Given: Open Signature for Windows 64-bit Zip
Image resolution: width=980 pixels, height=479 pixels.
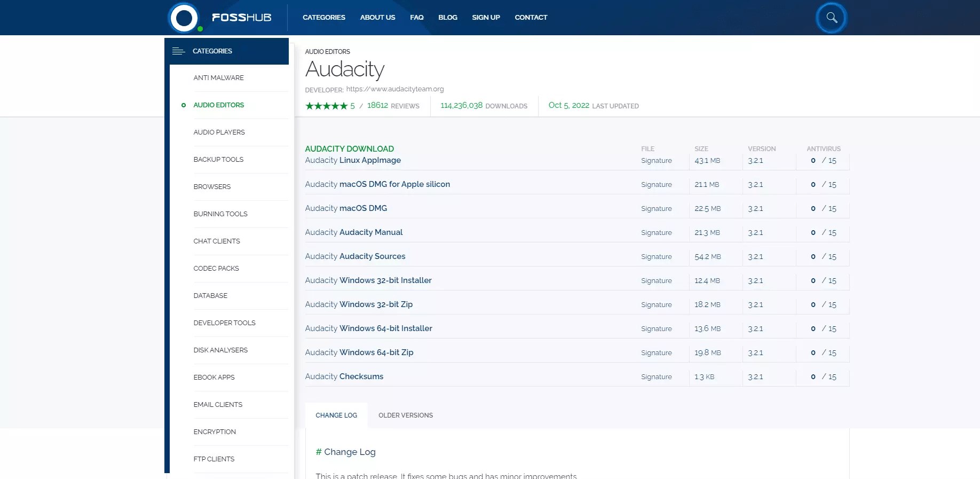Looking at the screenshot, I should click(657, 353).
